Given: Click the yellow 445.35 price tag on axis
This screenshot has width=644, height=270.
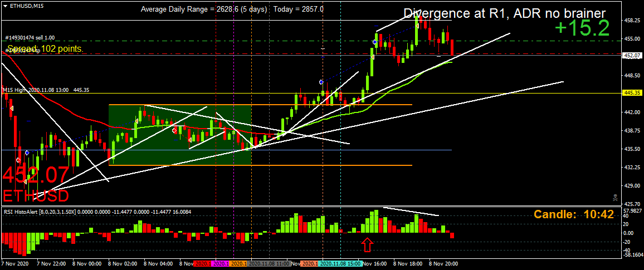Looking at the screenshot, I should (633, 93).
